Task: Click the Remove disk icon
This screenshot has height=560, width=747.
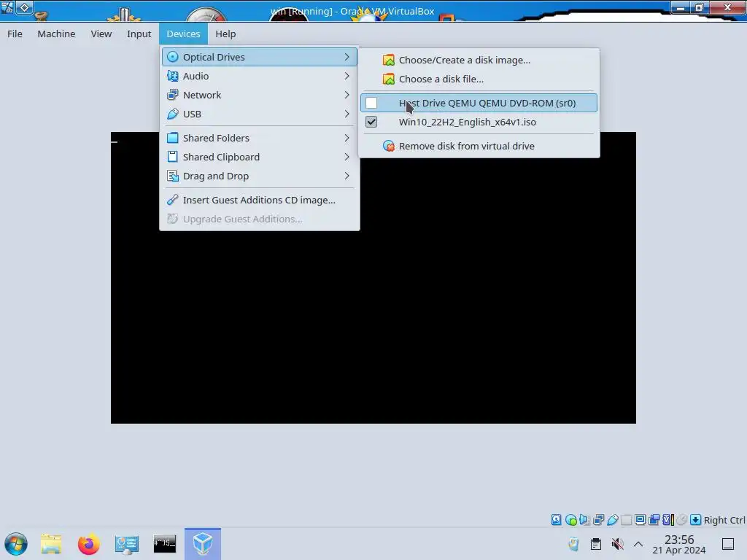Action: 389,146
